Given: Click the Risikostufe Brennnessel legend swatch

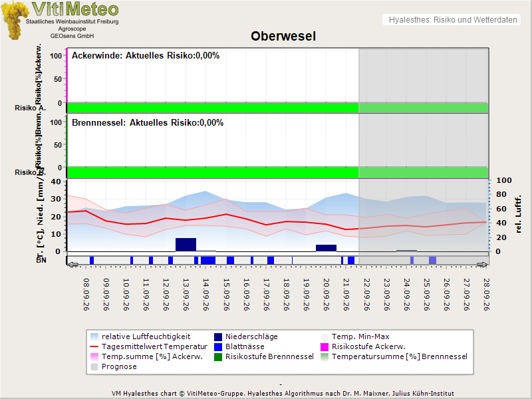Looking at the screenshot, I should 218,356.
